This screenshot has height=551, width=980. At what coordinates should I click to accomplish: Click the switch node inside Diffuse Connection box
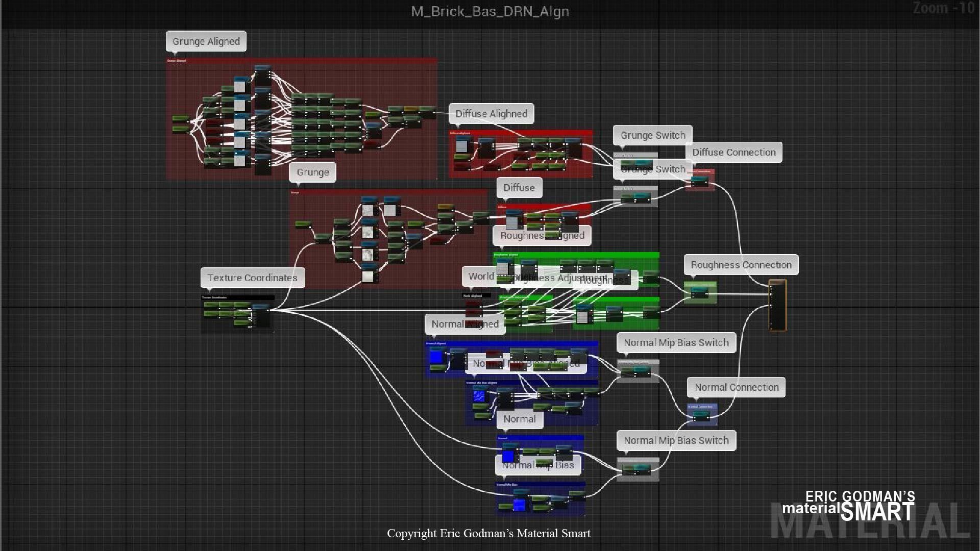[699, 181]
